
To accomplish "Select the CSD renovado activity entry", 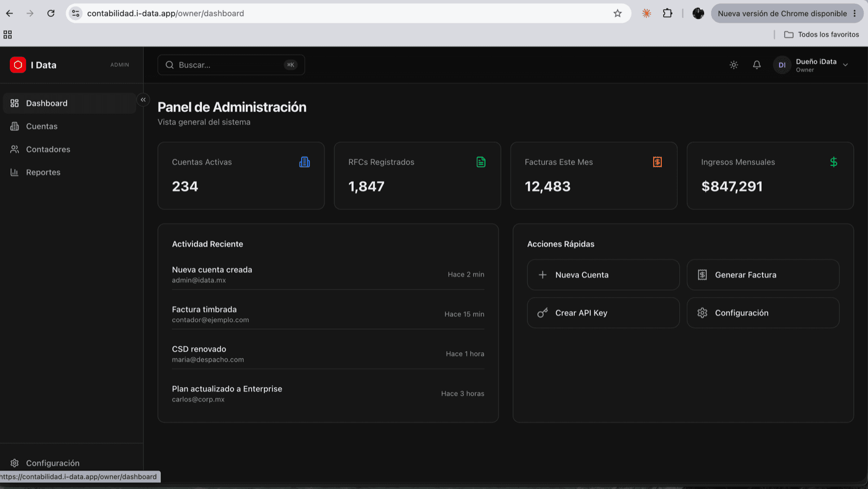I will click(328, 354).
